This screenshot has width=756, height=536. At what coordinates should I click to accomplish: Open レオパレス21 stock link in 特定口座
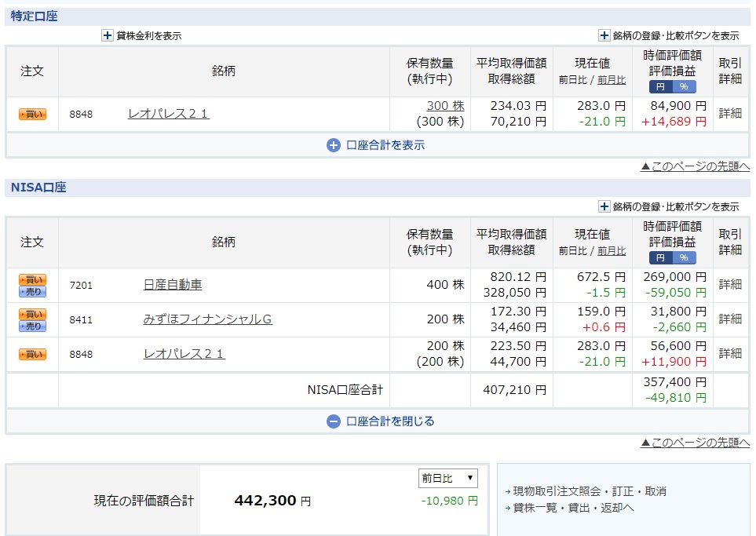coord(169,114)
